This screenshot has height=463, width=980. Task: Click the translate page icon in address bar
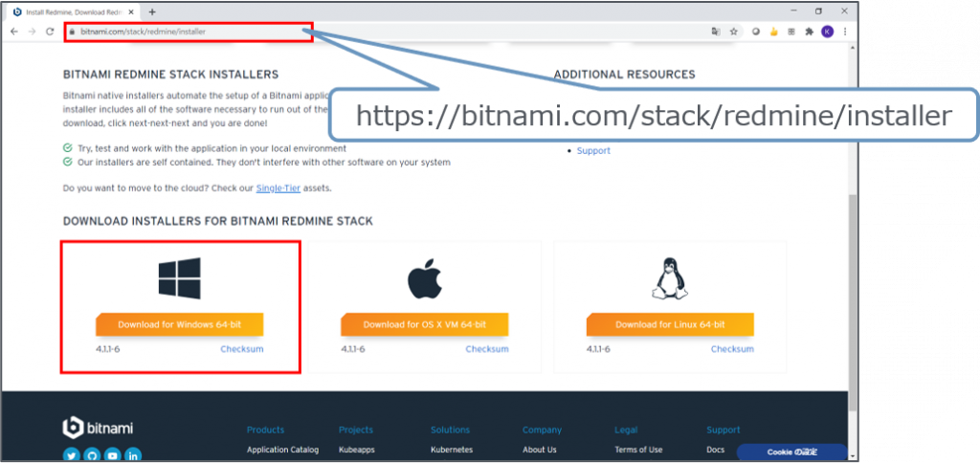click(x=715, y=32)
